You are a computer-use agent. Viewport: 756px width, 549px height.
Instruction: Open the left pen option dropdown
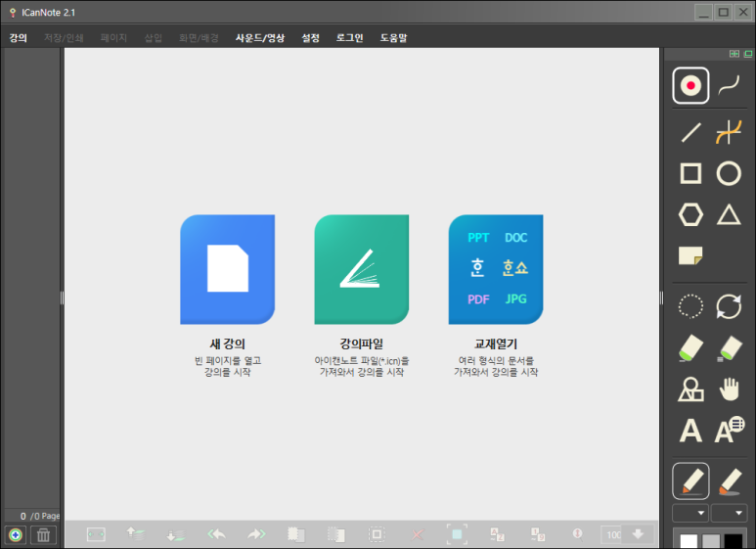[x=690, y=513]
